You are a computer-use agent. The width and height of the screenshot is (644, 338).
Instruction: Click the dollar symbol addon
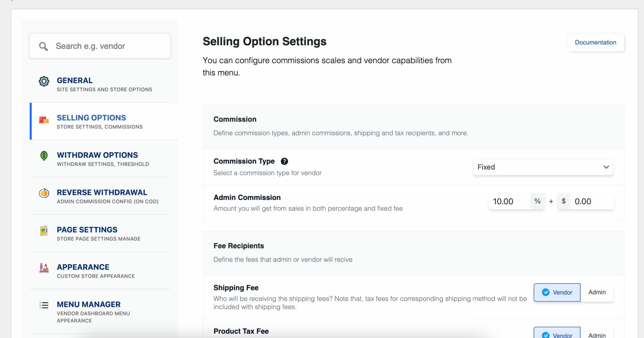(x=564, y=201)
